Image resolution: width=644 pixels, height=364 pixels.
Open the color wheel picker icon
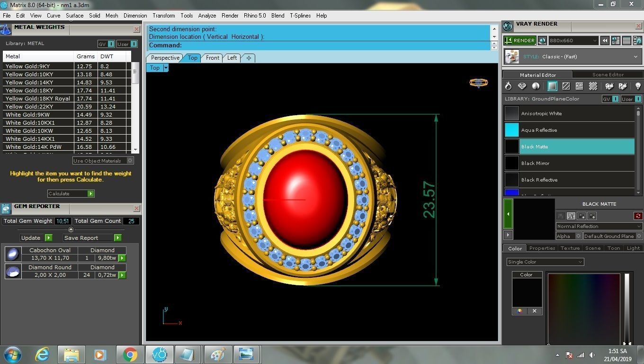pos(519,311)
